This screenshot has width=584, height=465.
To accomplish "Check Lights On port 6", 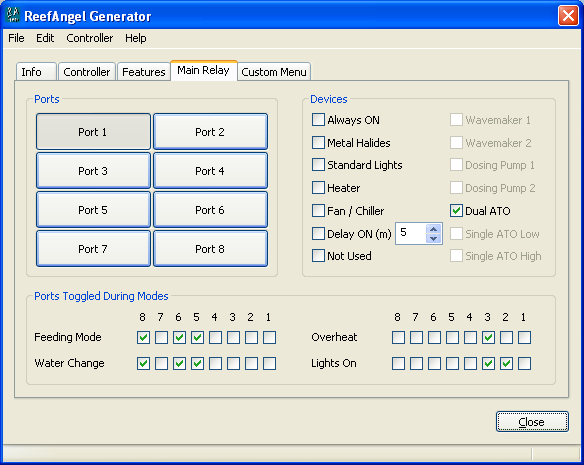I will [434, 364].
